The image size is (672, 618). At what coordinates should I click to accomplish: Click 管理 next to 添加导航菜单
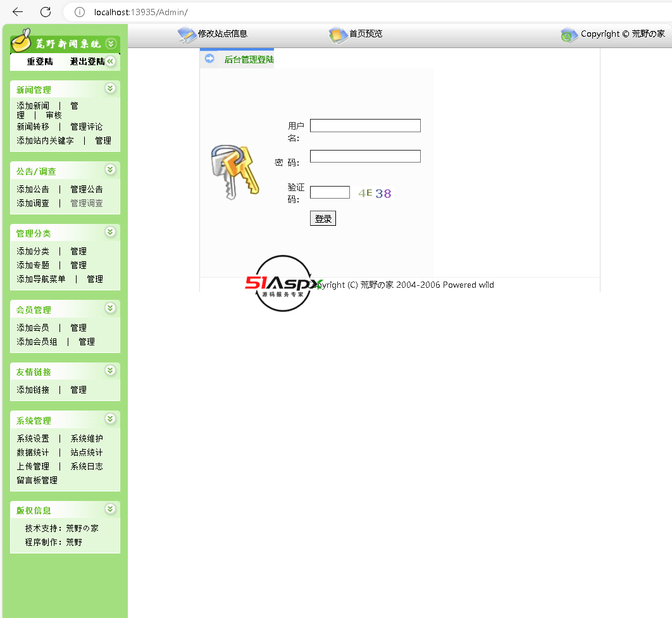95,279
